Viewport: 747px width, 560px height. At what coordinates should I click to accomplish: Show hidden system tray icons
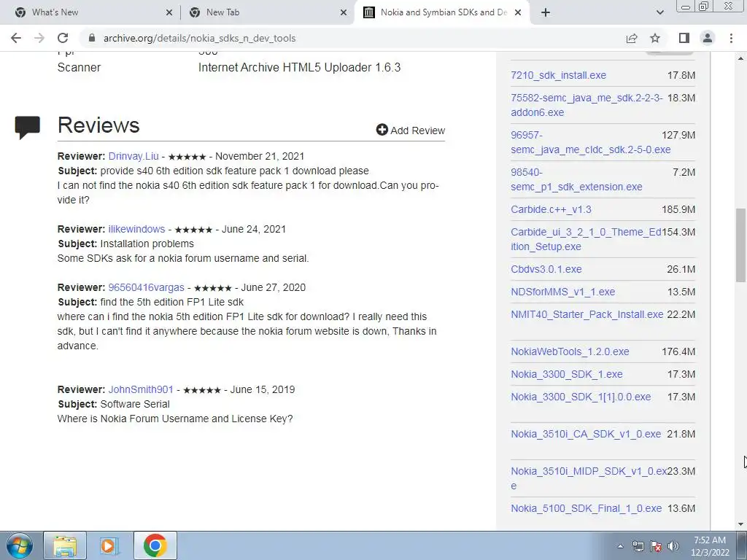[x=620, y=546]
